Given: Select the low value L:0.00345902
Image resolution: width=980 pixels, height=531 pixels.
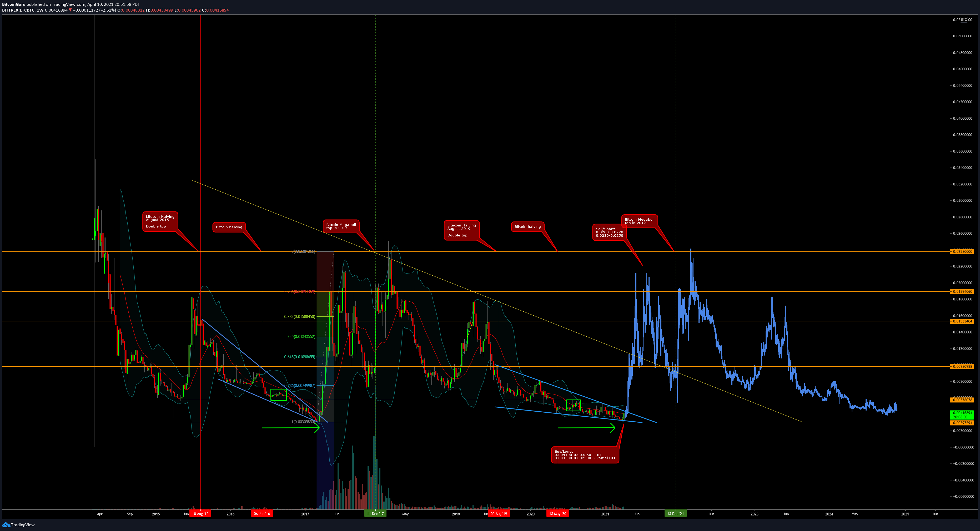Looking at the screenshot, I should click(x=188, y=10).
